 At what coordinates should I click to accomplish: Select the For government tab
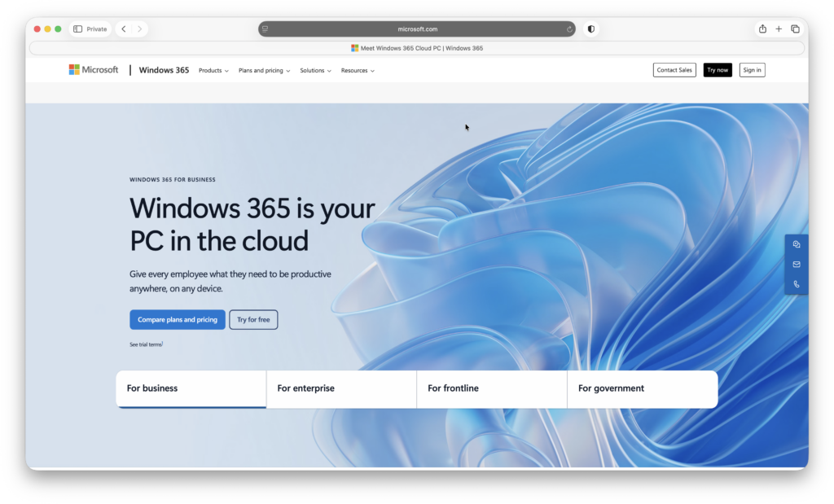pyautogui.click(x=642, y=388)
